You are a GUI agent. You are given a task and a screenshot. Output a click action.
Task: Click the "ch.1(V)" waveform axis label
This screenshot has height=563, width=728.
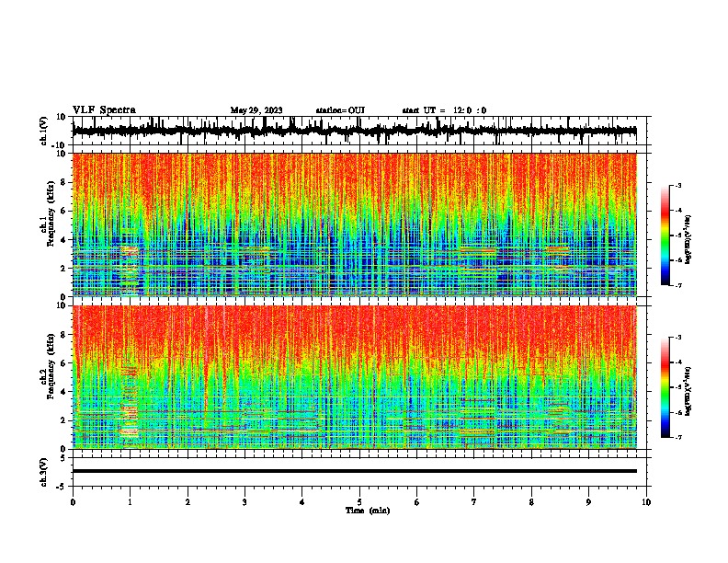pyautogui.click(x=44, y=131)
